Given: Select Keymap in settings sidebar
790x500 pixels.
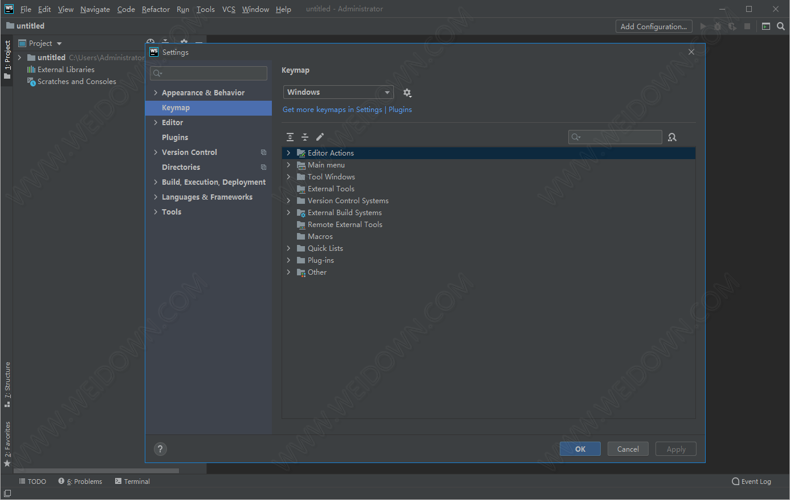Looking at the screenshot, I should pos(209,108).
